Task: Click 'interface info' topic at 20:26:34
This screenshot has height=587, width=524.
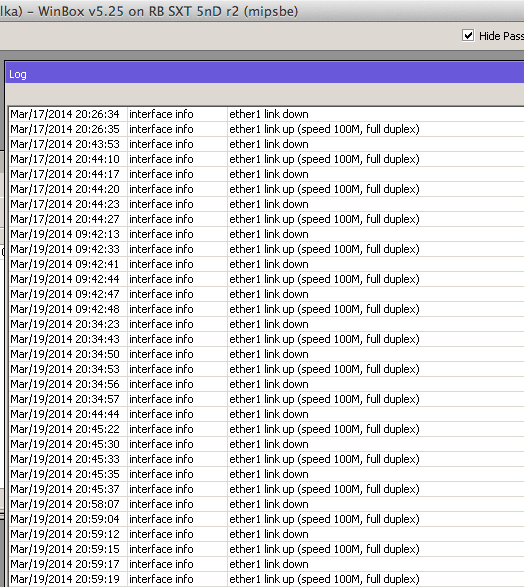Action: (161, 114)
